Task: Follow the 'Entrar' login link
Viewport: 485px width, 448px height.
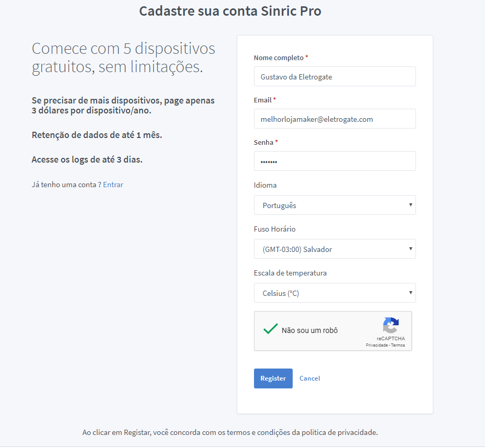Action: 113,185
